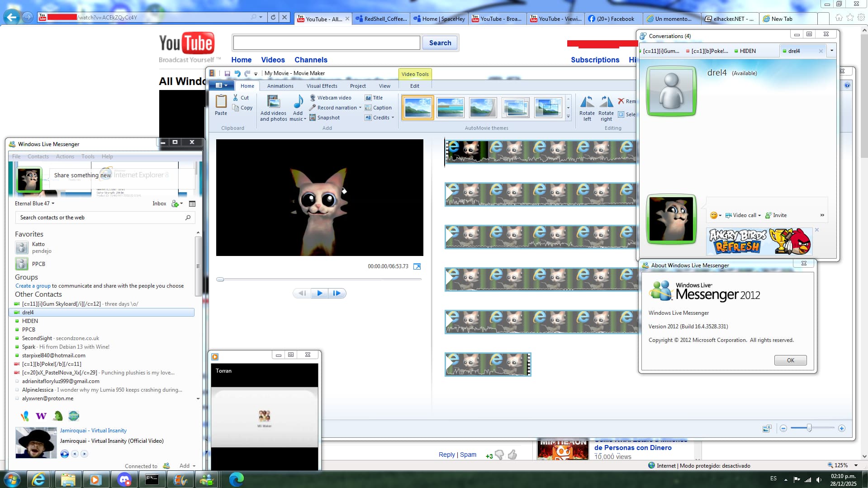Click the Webcam video icon
The height and width of the screenshot is (488, 868).
point(313,98)
